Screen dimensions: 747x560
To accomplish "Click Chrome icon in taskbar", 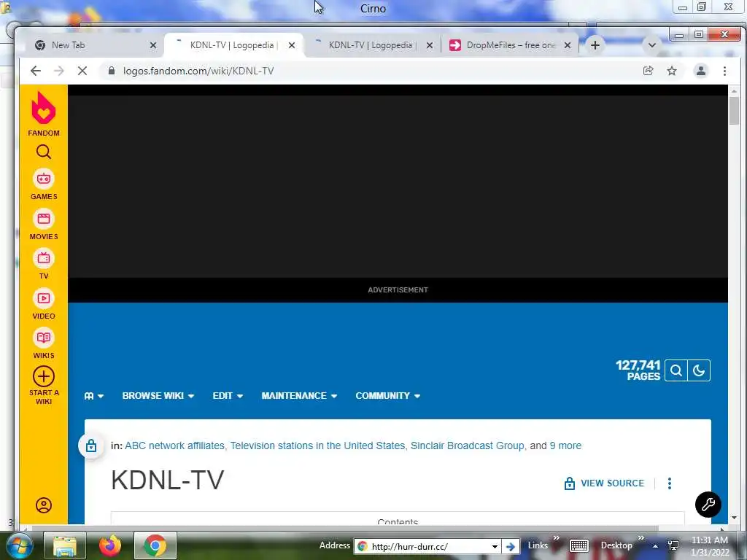I will pyautogui.click(x=155, y=545).
